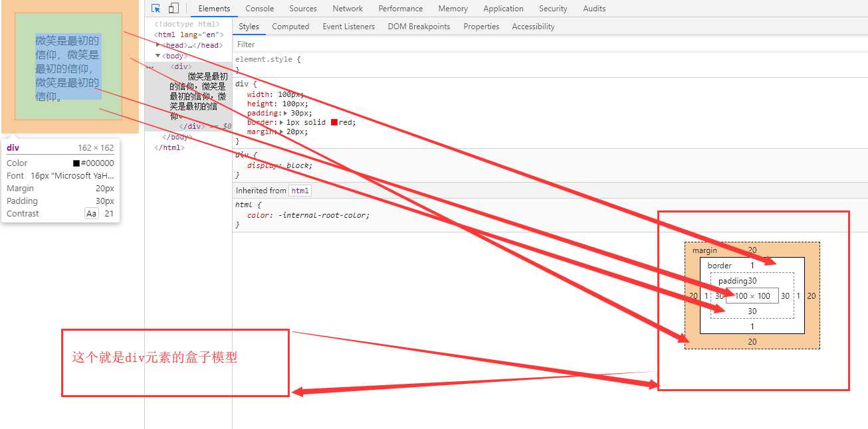Open the Application tab
This screenshot has width=868, height=429.
point(503,9)
